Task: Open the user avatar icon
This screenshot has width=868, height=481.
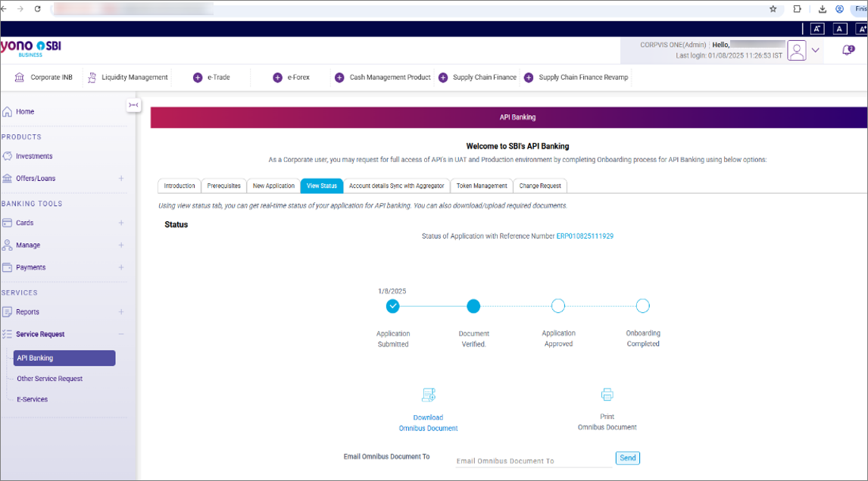Action: point(797,50)
